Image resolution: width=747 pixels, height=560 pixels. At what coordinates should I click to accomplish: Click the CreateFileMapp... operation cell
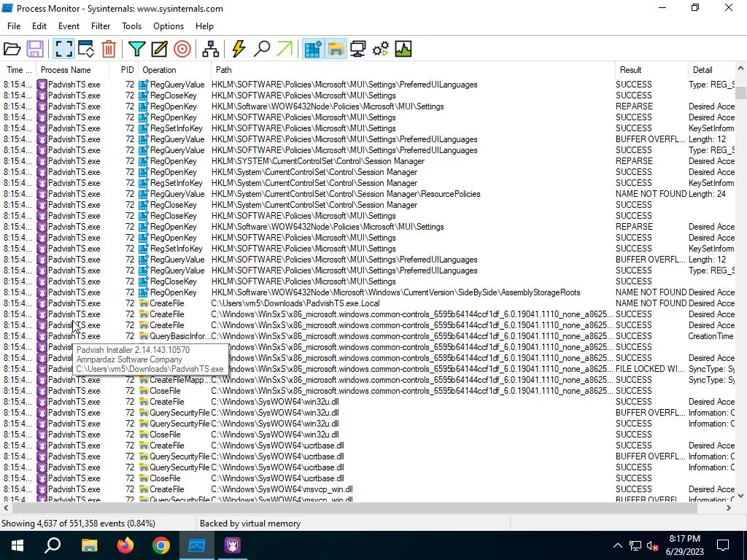[x=174, y=380]
